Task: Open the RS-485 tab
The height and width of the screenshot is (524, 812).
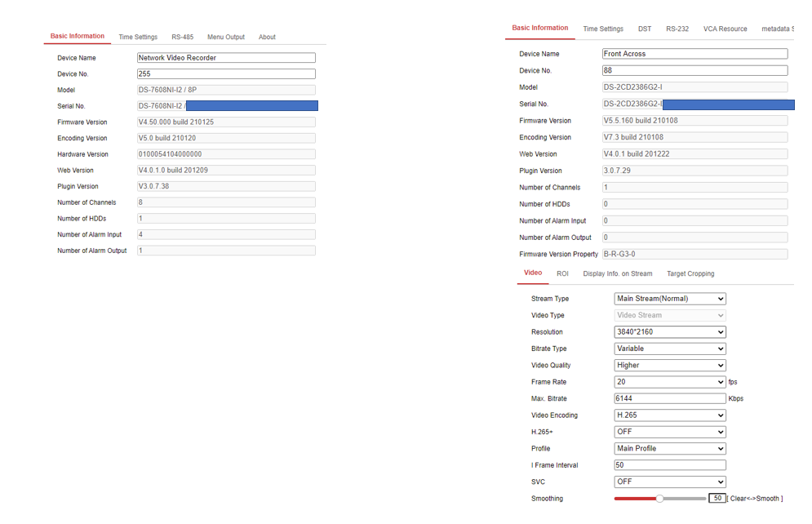Action: coord(182,37)
